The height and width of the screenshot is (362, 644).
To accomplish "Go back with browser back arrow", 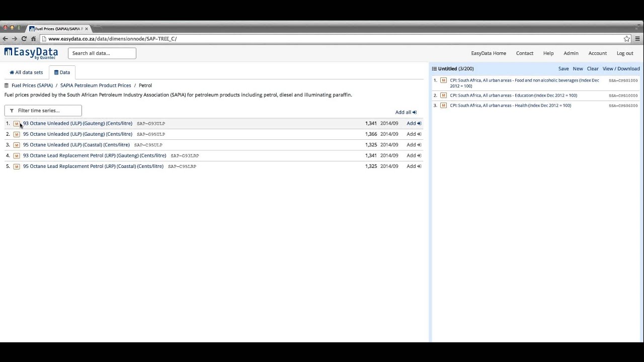I will (5, 39).
